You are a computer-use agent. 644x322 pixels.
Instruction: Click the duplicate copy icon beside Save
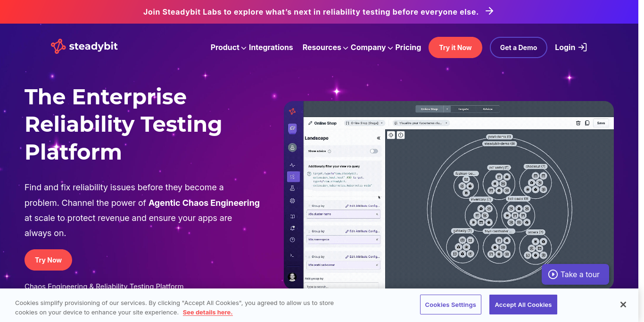pyautogui.click(x=587, y=123)
